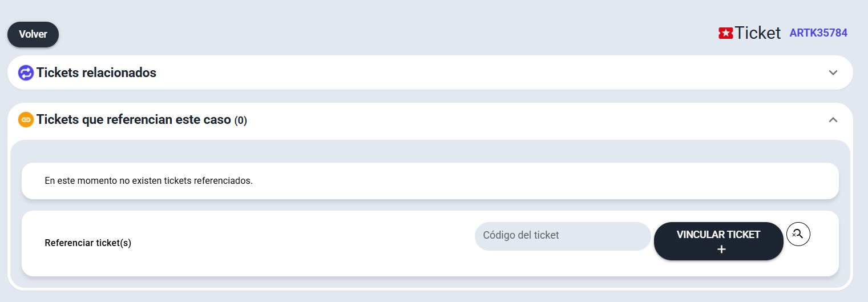Viewport: 868px width, 302px height.
Task: Click the plus icon under VINCULAR TICKET
Action: click(721, 249)
